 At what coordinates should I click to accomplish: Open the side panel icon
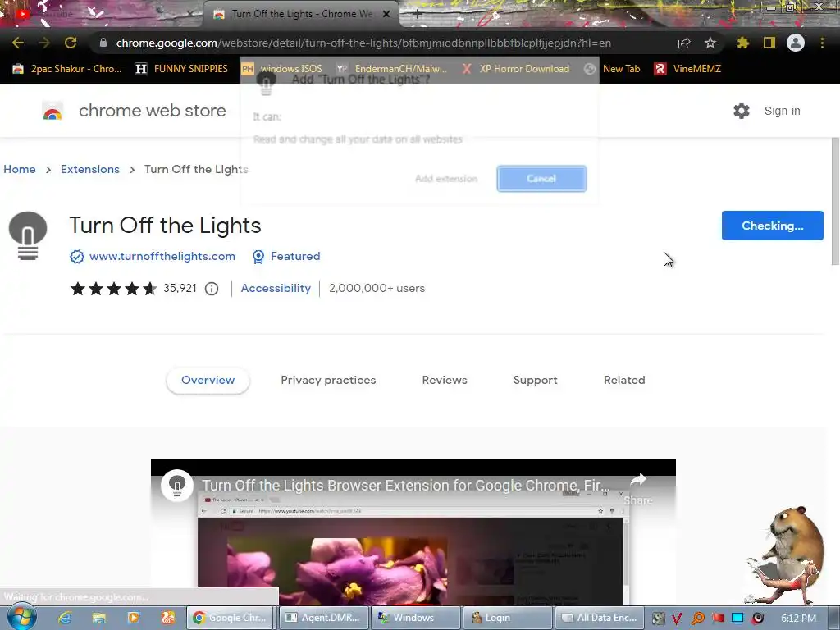point(769,43)
